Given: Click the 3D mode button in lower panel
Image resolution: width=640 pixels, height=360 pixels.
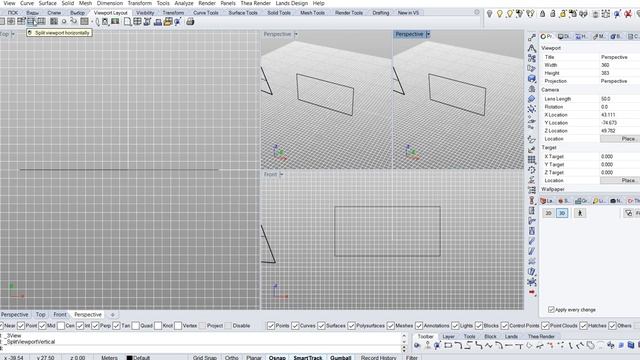Looking at the screenshot, I should click(562, 213).
